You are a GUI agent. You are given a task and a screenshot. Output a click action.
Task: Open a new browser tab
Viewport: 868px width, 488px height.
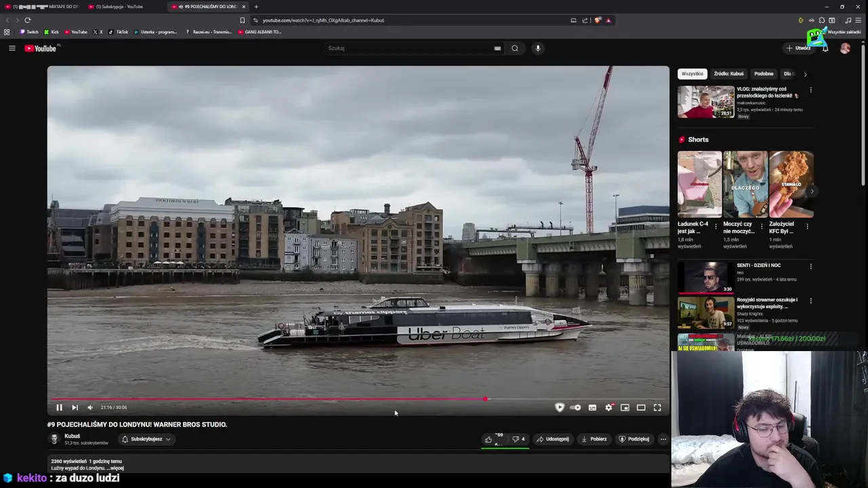[x=256, y=7]
